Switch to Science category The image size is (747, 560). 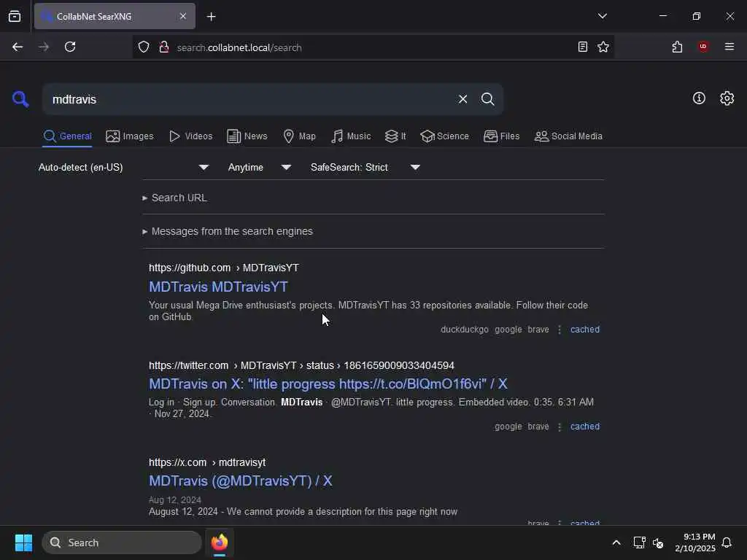[444, 136]
